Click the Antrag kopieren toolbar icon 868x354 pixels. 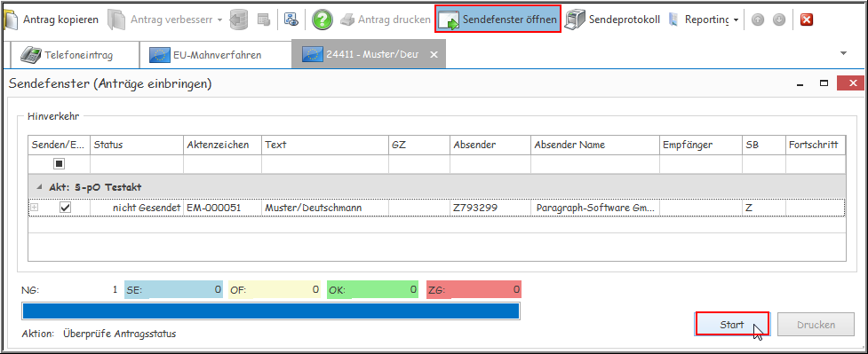pyautogui.click(x=10, y=20)
